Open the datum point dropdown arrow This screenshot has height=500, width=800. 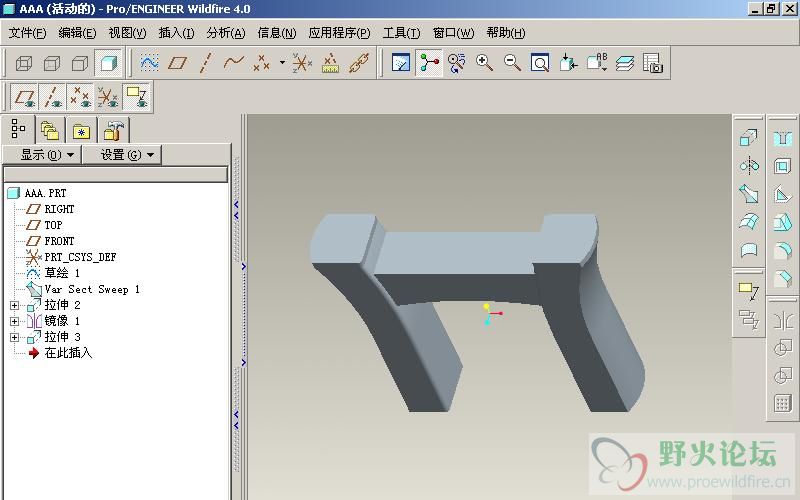[282, 63]
